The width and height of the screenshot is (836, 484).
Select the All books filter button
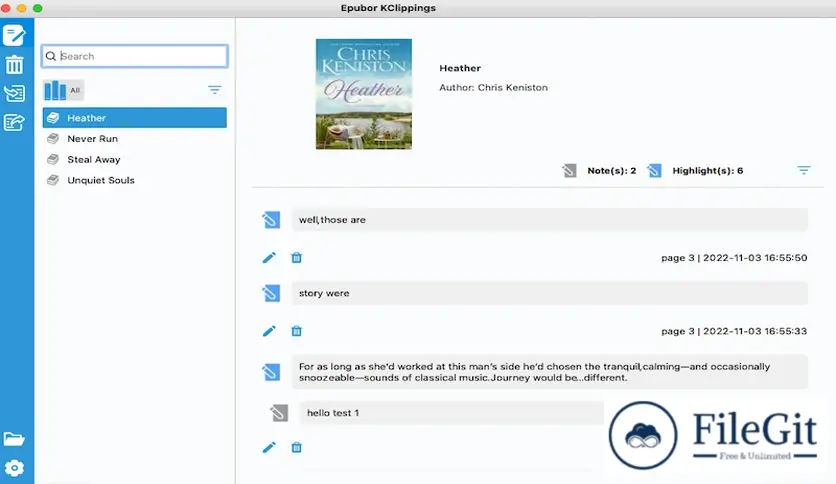click(x=63, y=90)
